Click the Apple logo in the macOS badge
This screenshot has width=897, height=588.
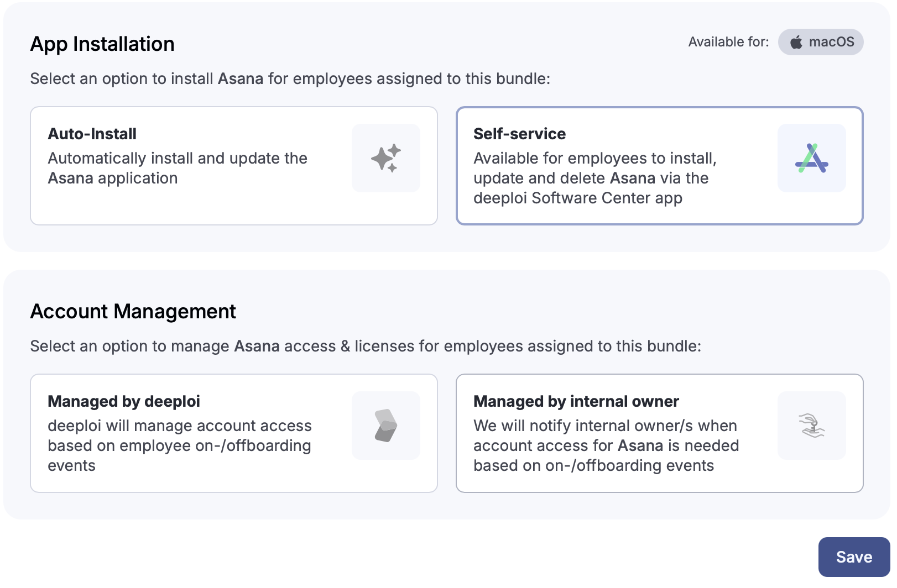click(796, 42)
